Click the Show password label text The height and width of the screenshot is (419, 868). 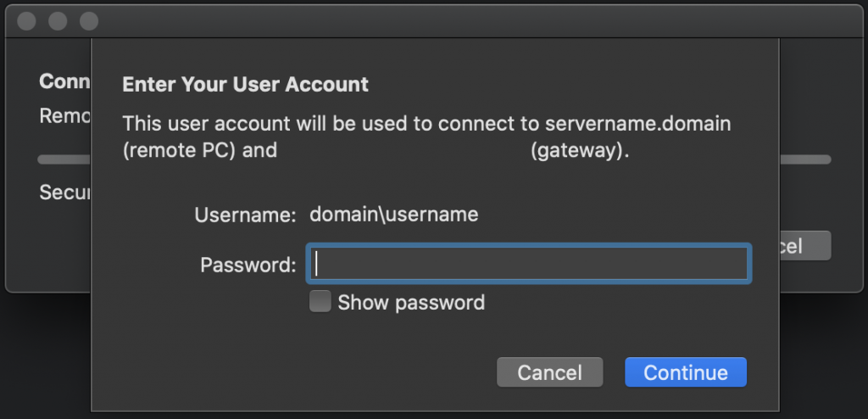click(411, 303)
